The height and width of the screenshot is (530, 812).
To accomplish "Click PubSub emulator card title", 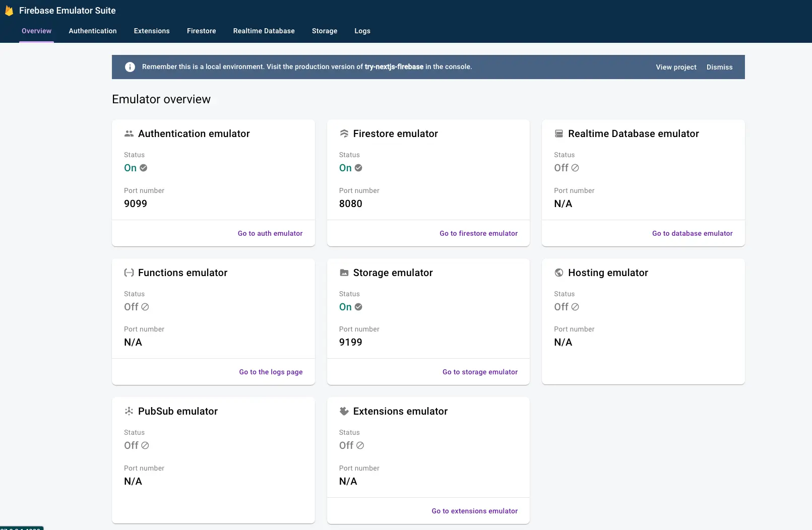I will point(178,411).
